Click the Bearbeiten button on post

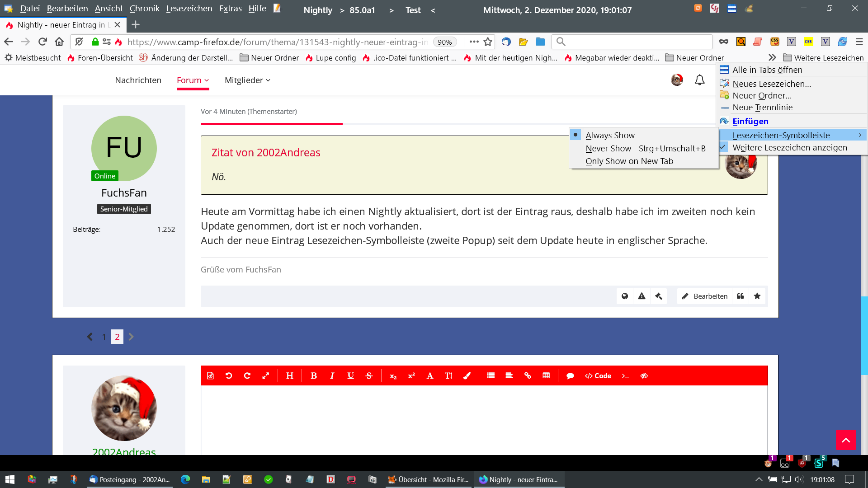point(705,296)
